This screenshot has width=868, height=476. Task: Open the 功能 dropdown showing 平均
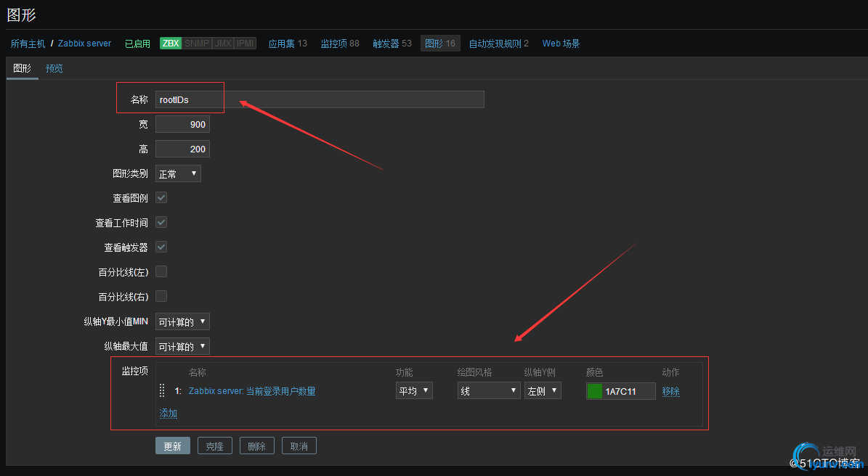[414, 391]
